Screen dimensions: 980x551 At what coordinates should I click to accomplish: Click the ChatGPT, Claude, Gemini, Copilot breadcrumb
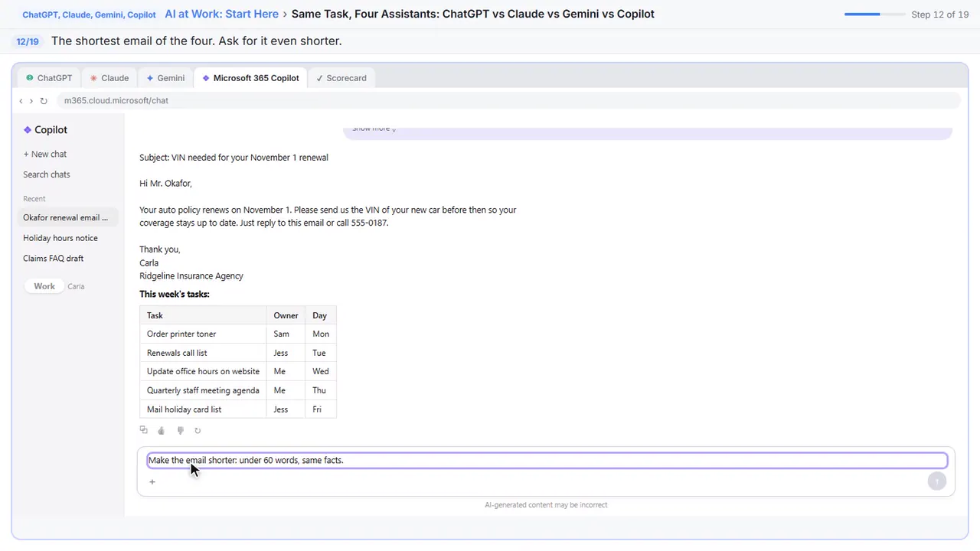pyautogui.click(x=90, y=15)
